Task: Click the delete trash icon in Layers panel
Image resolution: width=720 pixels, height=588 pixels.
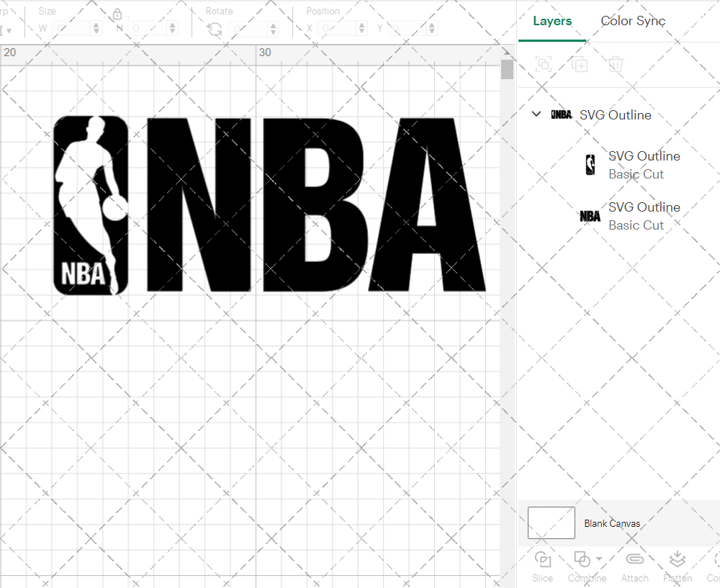Action: tap(616, 64)
